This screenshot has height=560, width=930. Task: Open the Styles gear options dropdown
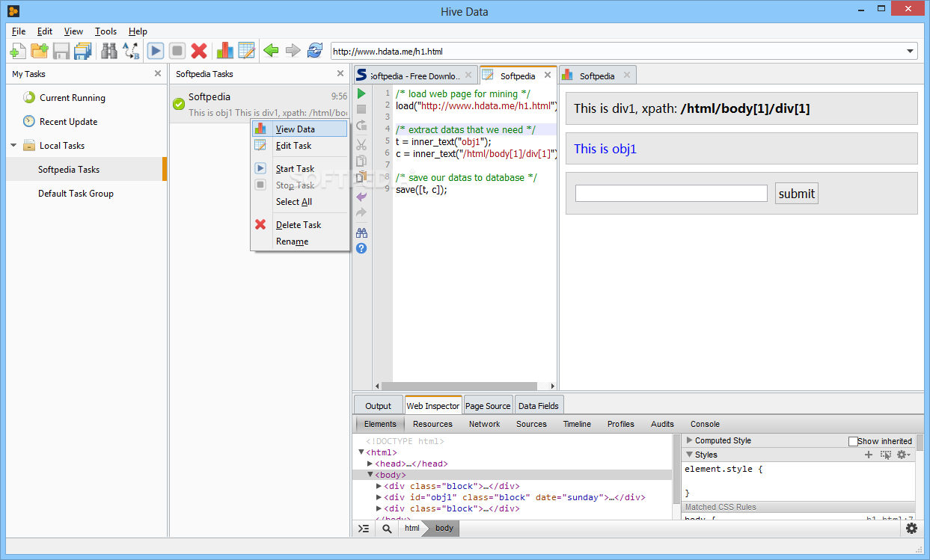pos(904,455)
